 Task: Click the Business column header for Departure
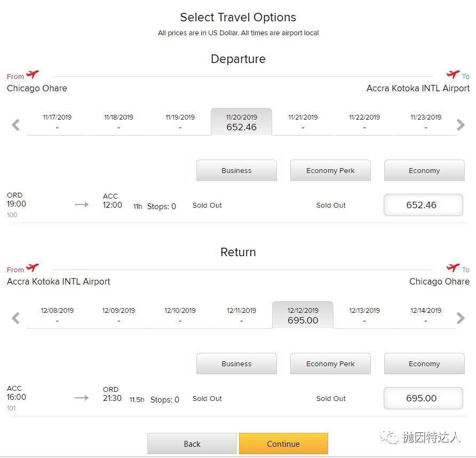click(x=236, y=171)
